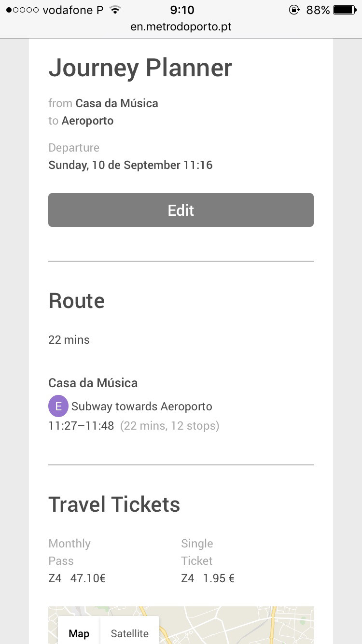The height and width of the screenshot is (644, 362).
Task: Tap the Casa da Música route stop
Action: click(93, 383)
